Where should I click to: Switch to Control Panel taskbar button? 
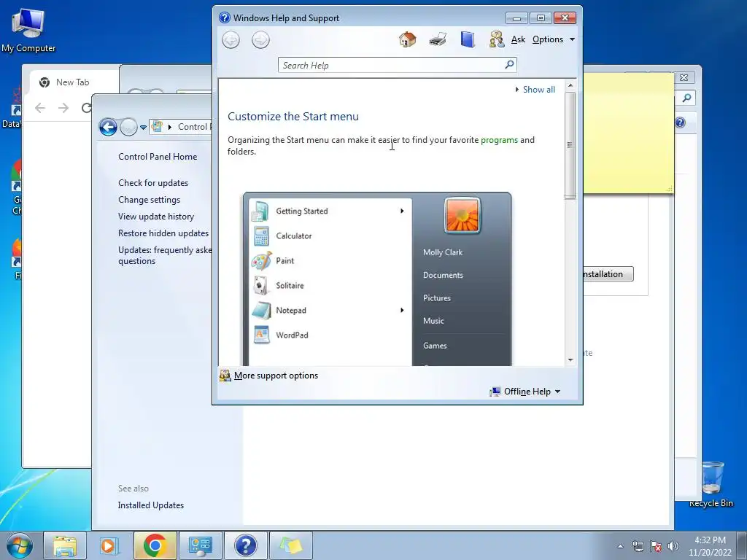[x=200, y=545]
